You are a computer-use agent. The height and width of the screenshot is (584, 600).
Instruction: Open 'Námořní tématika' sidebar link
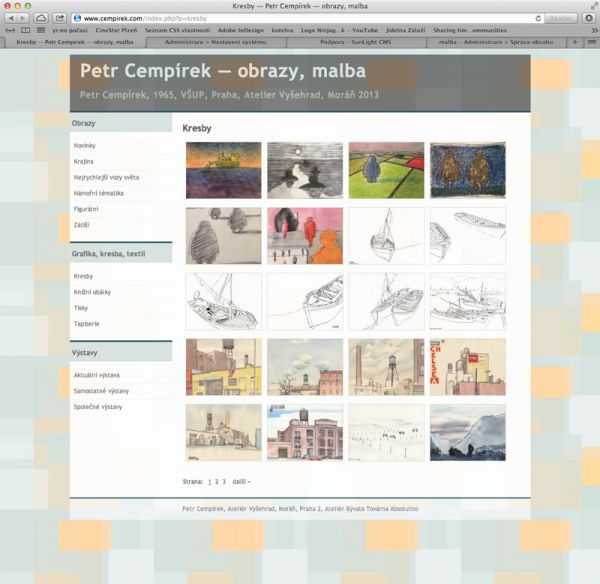pyautogui.click(x=99, y=193)
